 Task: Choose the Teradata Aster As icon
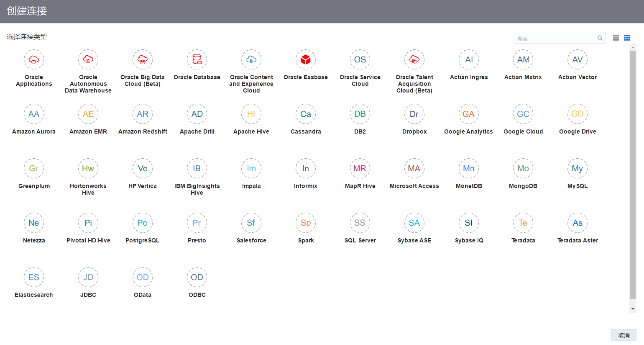pyautogui.click(x=578, y=223)
